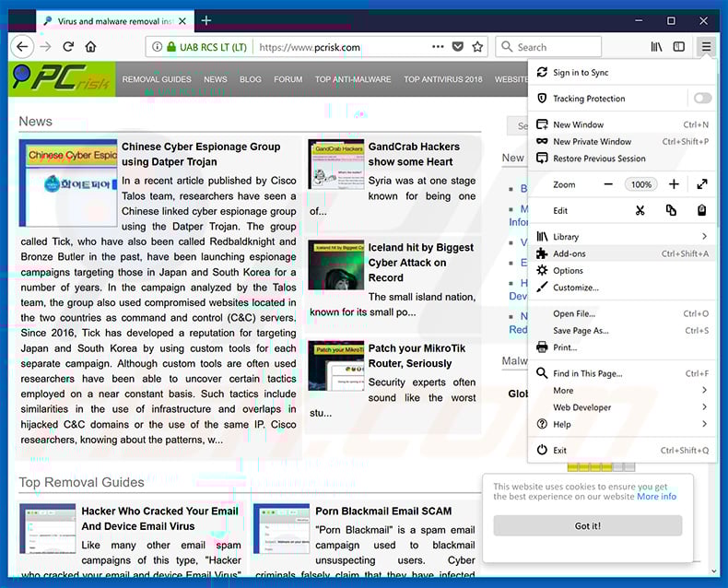Open Hacker Who Cracked Your Email guide
The image size is (728, 588).
point(159,518)
